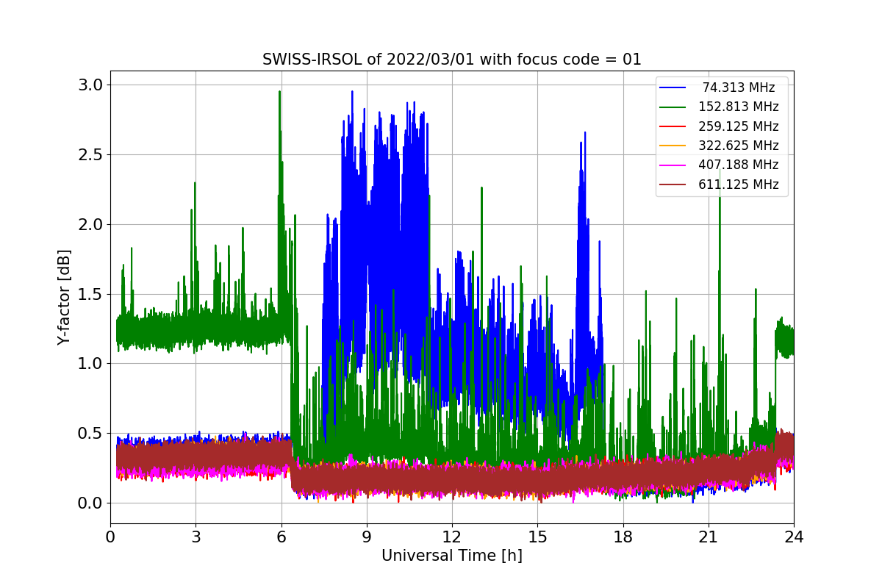Click the 12 x-axis tick label
This screenshot has height=588, width=882.
[x=452, y=537]
